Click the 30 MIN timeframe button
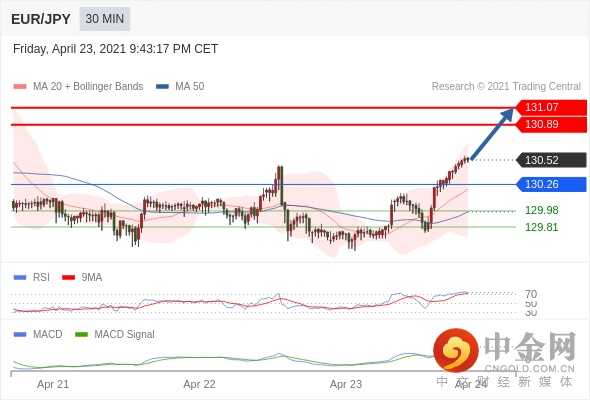Screen dimensions: 590x400 (x=105, y=19)
